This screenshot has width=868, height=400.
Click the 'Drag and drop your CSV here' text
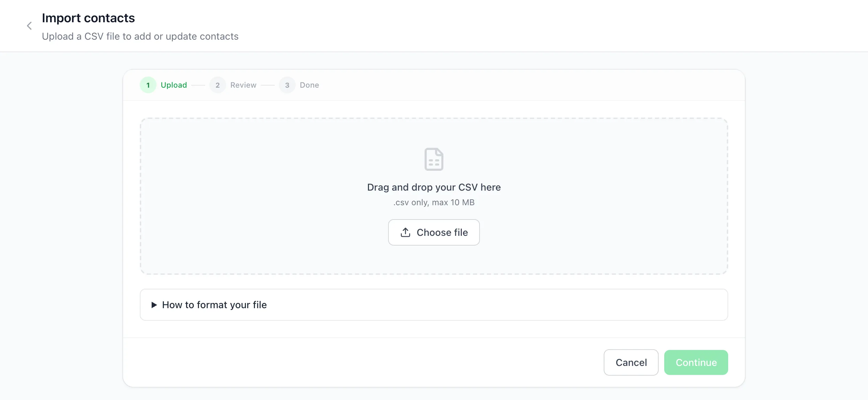[x=434, y=187]
